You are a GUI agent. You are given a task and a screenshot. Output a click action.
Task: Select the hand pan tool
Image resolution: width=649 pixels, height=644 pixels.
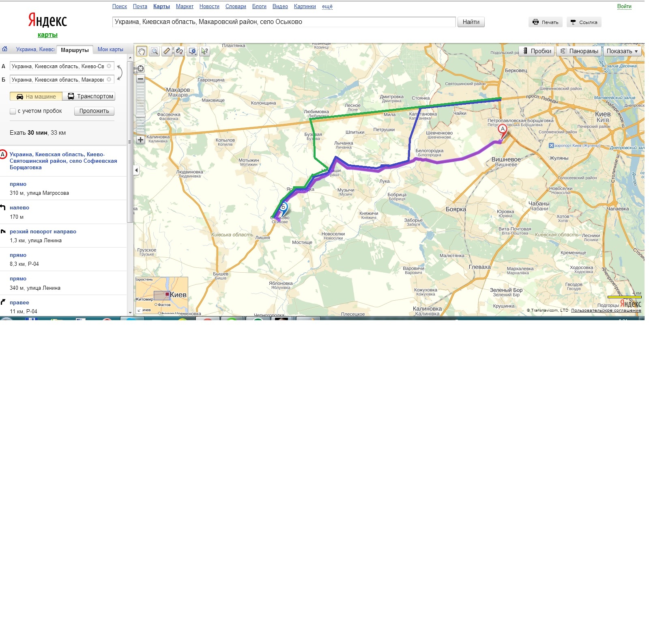pos(142,51)
